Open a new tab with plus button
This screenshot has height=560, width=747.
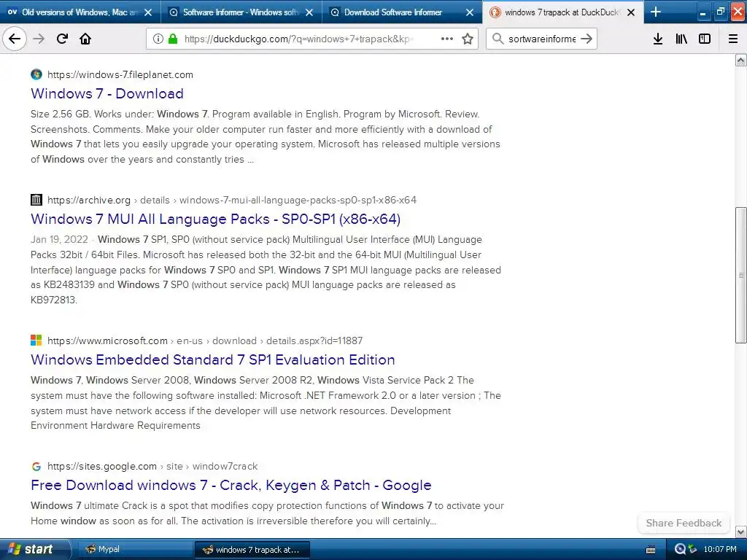pyautogui.click(x=656, y=12)
